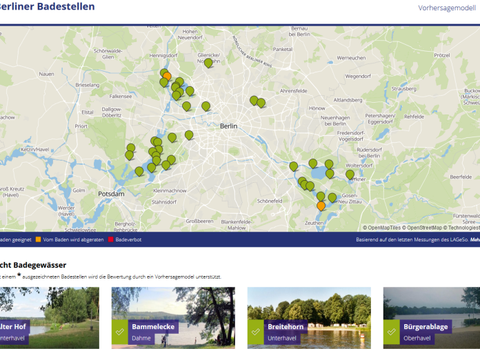The width and height of the screenshot is (480, 360).
Task: Open the Breitehorn bathing spot title
Action: [x=286, y=327]
